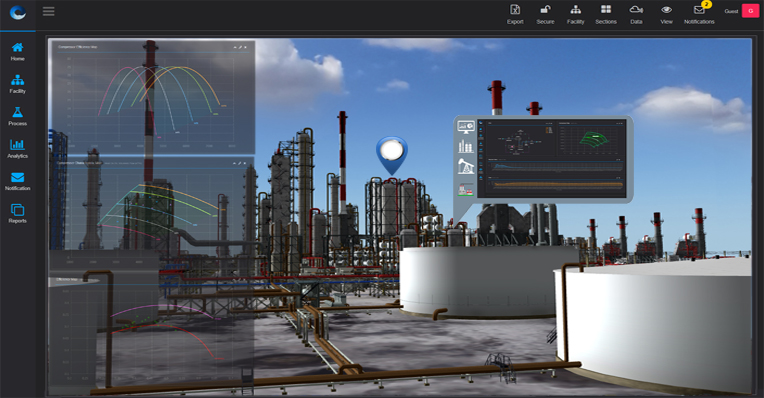The height and width of the screenshot is (398, 764).
Task: Edit the second chart panel
Action: point(240,163)
